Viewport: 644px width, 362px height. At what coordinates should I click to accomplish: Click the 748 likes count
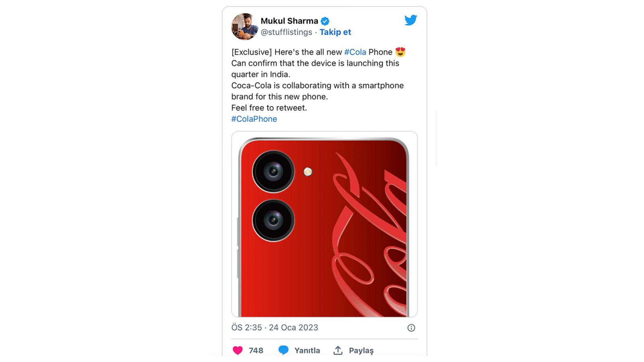click(x=256, y=350)
